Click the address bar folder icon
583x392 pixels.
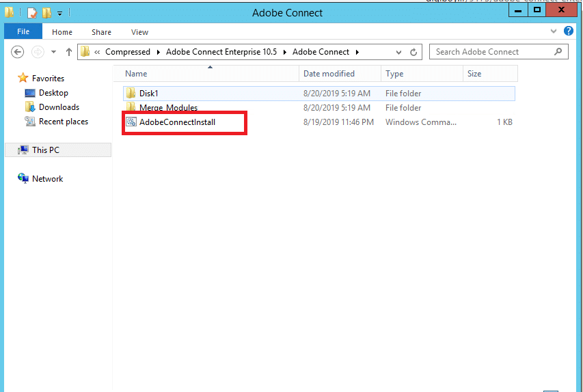(x=85, y=52)
